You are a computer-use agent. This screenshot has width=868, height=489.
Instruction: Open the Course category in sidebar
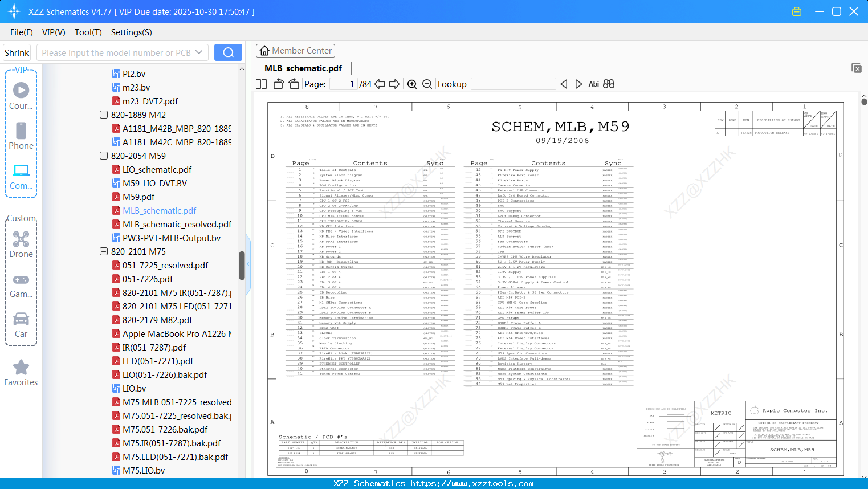pos(21,96)
